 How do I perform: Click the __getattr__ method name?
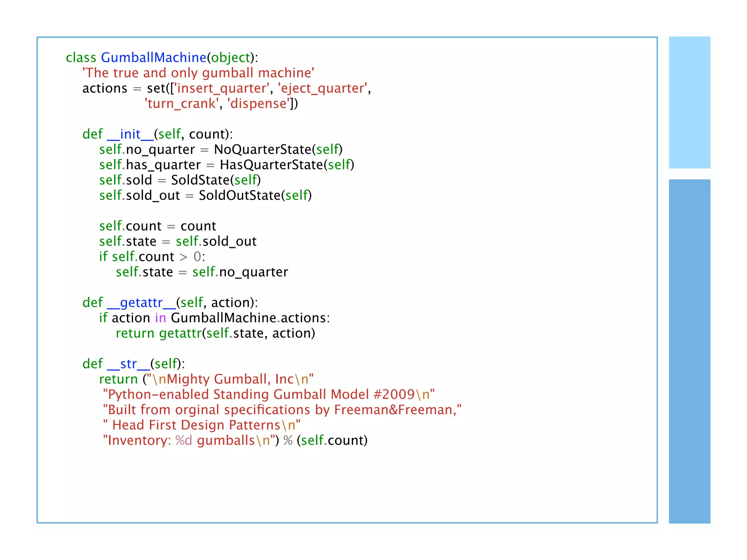[141, 303]
